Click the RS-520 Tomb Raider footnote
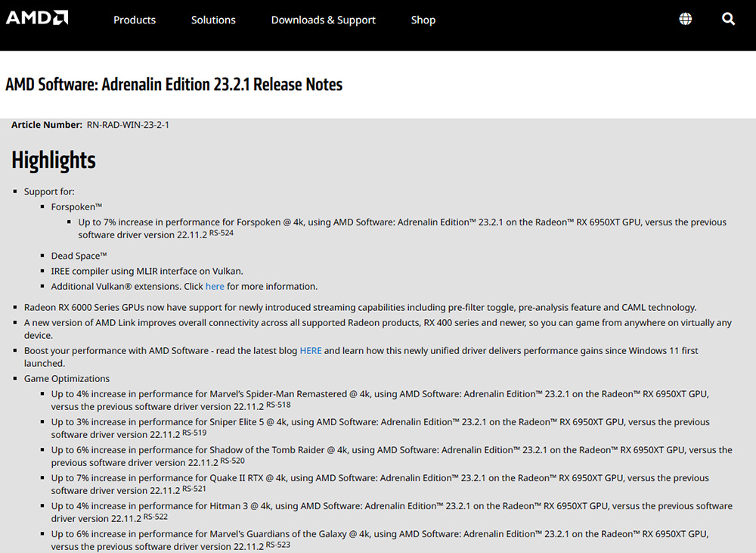This screenshot has height=553, width=756. click(232, 460)
